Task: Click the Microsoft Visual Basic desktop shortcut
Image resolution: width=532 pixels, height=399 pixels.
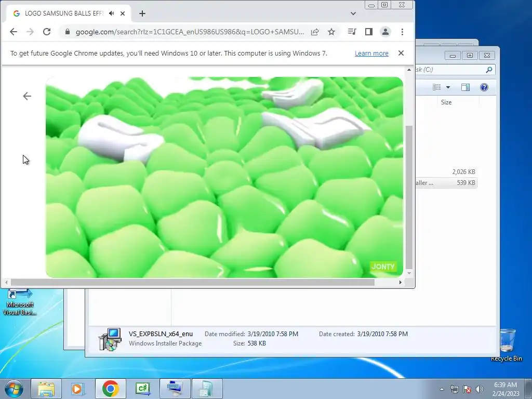Action: click(x=20, y=302)
